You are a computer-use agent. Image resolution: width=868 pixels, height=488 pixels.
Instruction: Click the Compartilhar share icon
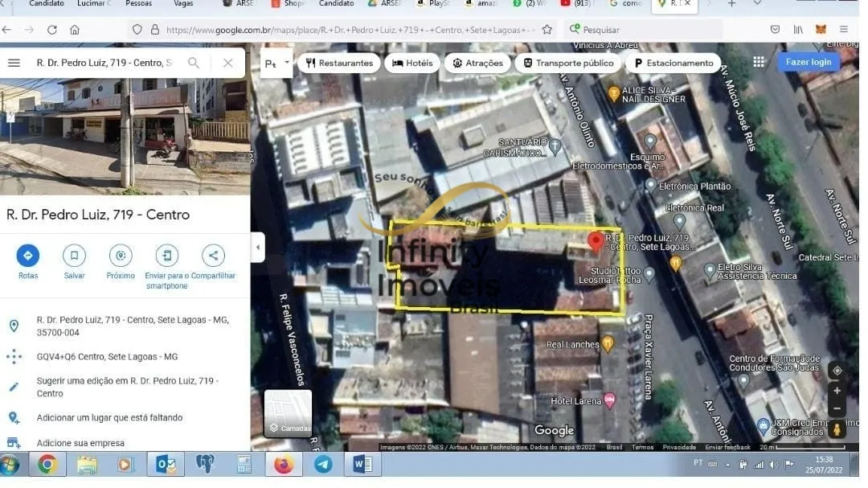(213, 256)
